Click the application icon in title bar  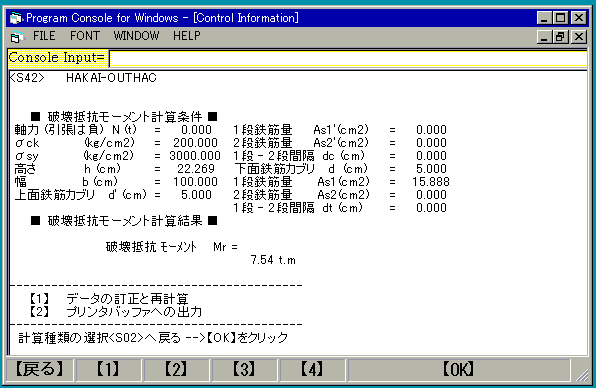click(16, 18)
